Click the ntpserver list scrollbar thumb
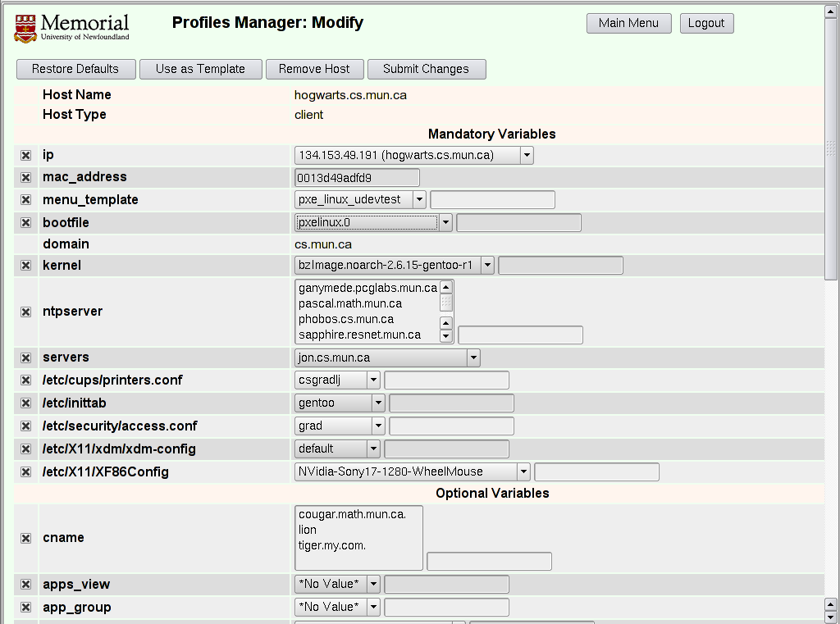Image resolution: width=840 pixels, height=624 pixels. coord(446,303)
